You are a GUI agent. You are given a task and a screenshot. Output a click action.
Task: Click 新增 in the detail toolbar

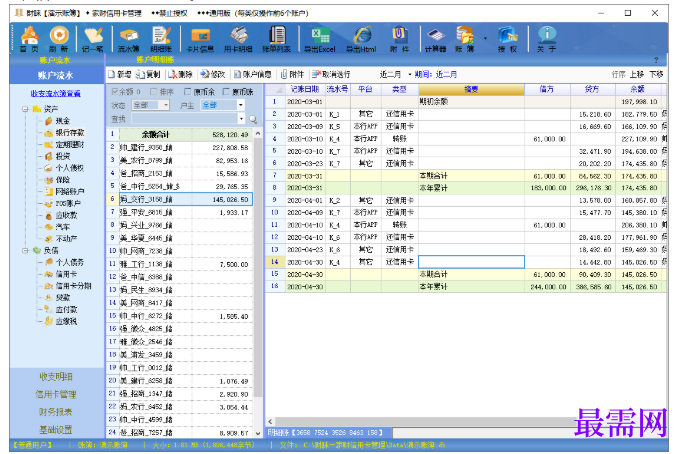(120, 74)
